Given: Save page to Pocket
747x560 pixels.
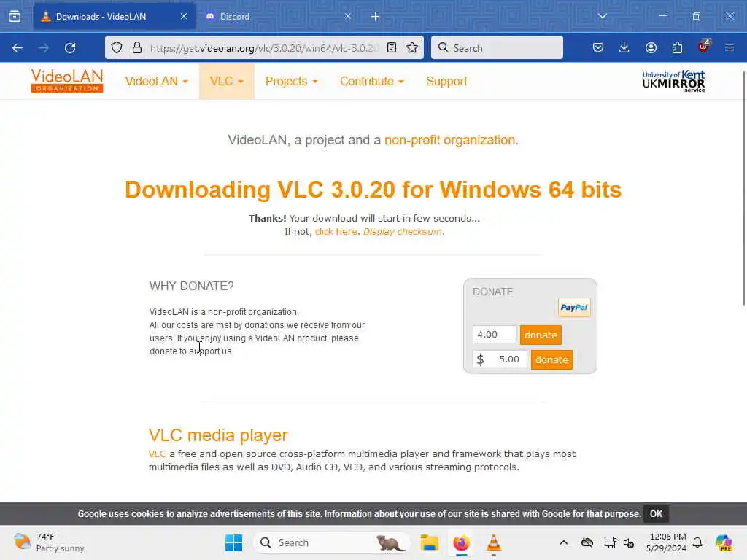Looking at the screenshot, I should pos(598,47).
